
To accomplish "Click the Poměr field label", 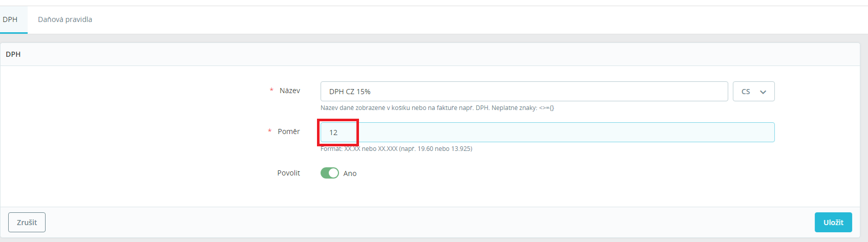I will pos(289,131).
